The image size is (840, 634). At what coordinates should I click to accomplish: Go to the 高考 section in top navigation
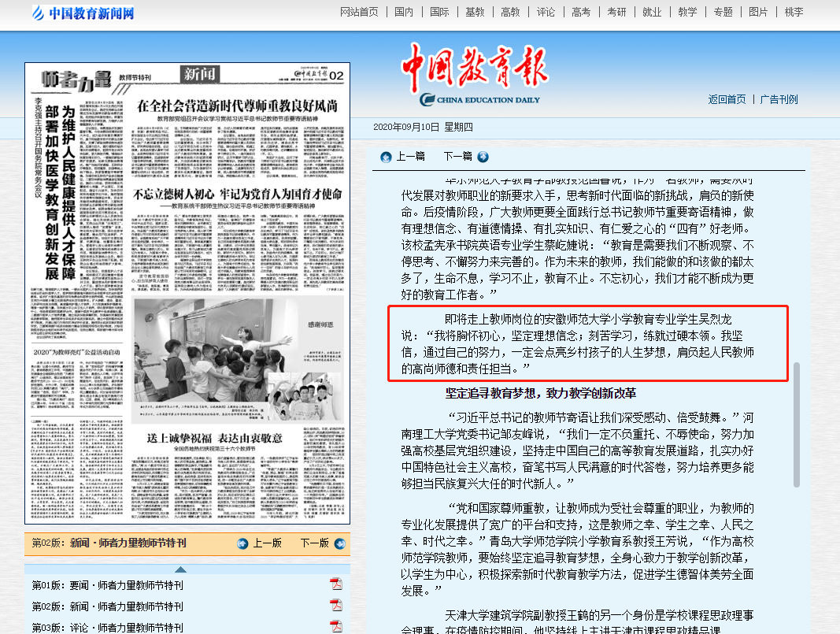(581, 12)
